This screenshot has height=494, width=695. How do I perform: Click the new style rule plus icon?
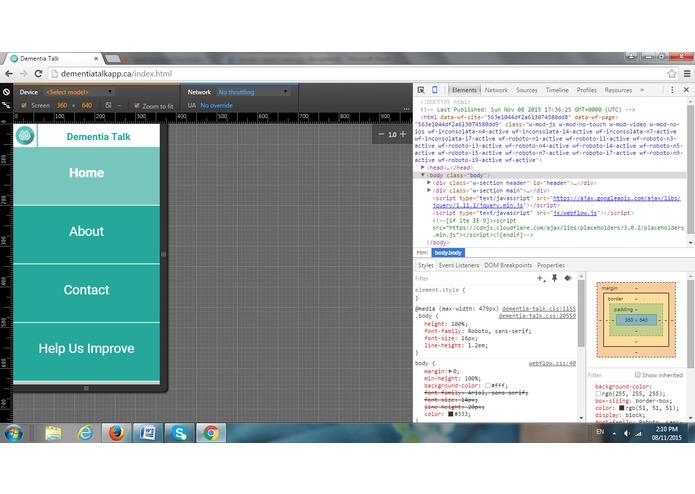[541, 278]
